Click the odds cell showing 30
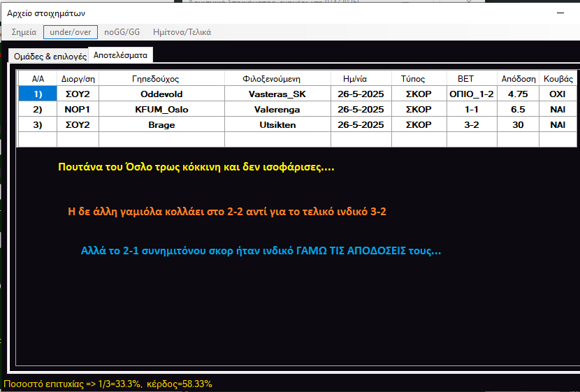Screen dimensions: 580x392 [x=518, y=125]
